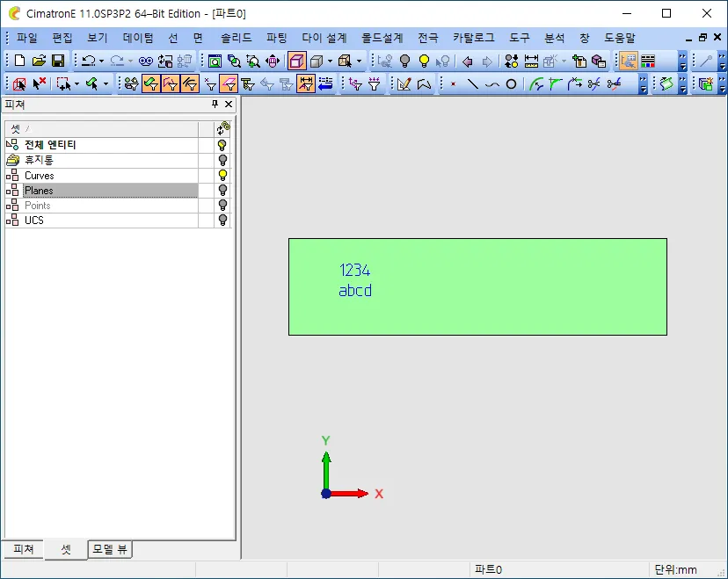728x579 pixels.
Task: Close the 피쳐 panel
Action: tap(229, 104)
